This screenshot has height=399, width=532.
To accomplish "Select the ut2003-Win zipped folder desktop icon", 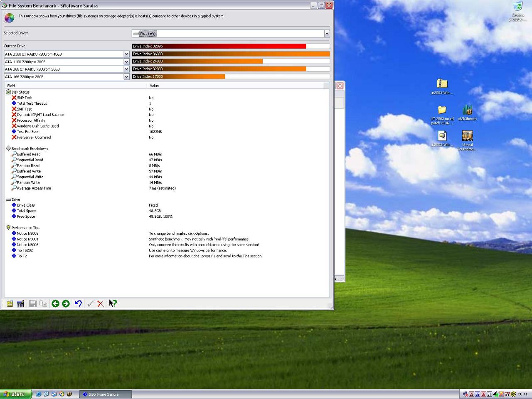I will click(x=442, y=87).
